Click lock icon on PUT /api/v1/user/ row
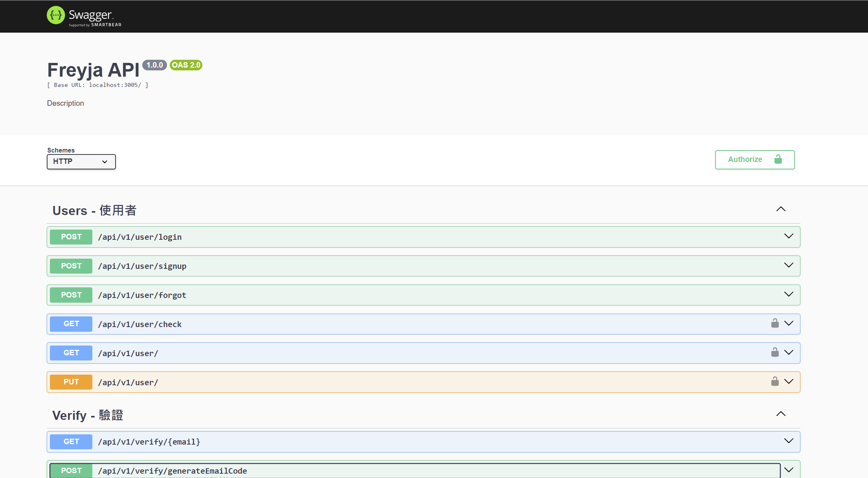Image resolution: width=868 pixels, height=478 pixels. click(x=774, y=381)
